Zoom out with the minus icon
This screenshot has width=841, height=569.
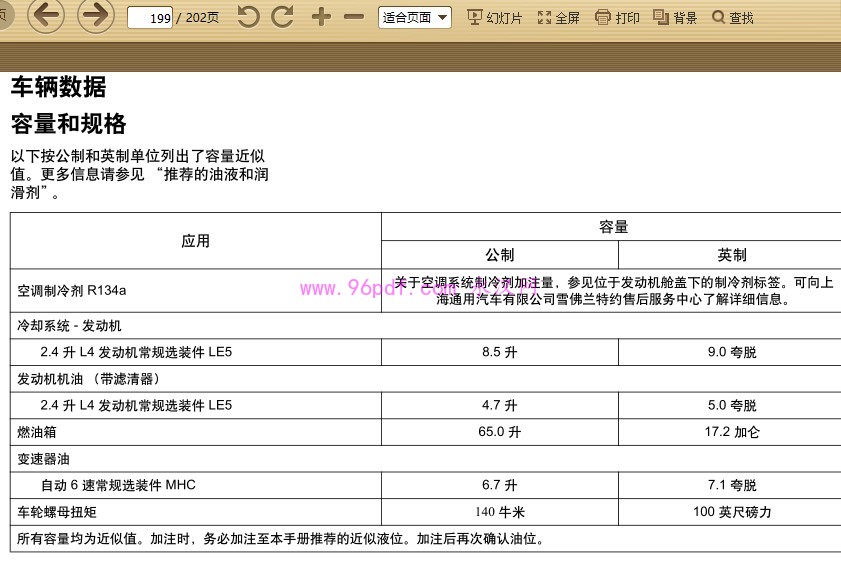click(x=354, y=17)
